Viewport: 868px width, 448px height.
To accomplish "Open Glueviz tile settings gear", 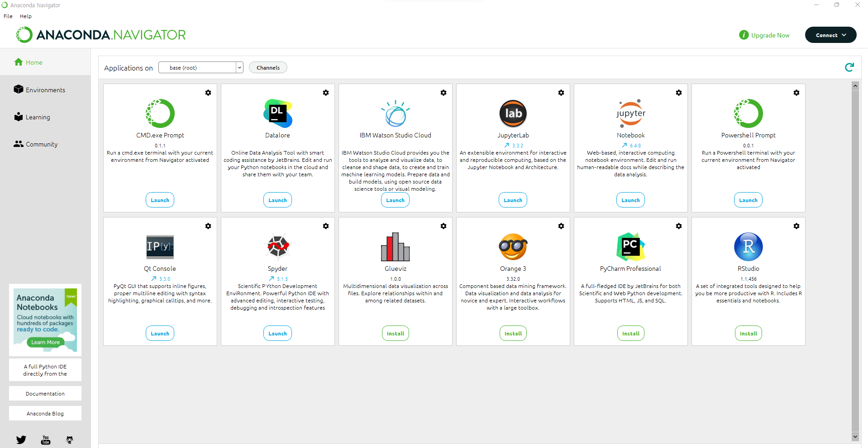I will 444,226.
